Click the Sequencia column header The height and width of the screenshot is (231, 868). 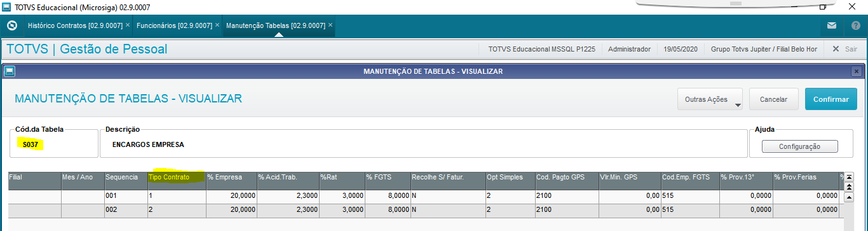pos(126,180)
